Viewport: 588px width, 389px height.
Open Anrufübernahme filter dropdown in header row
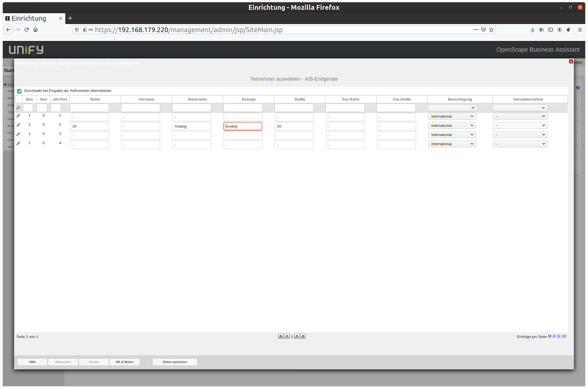(x=520, y=108)
